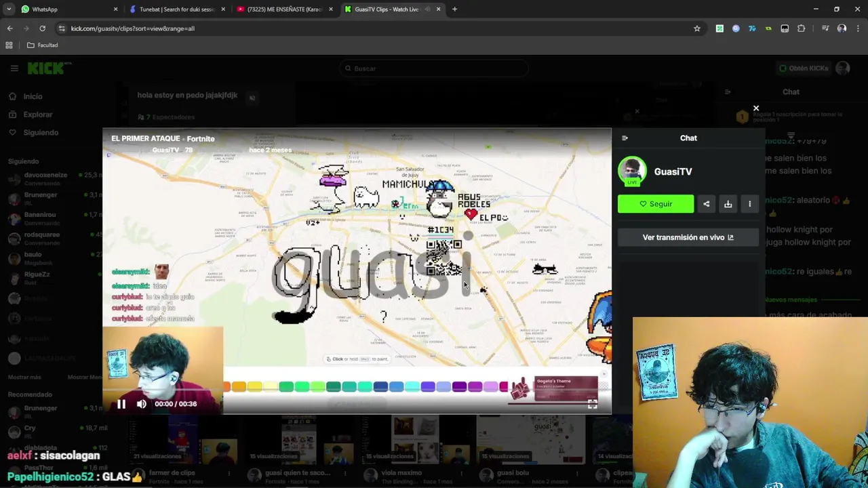
Task: Open browser media control icon
Action: [825, 28]
